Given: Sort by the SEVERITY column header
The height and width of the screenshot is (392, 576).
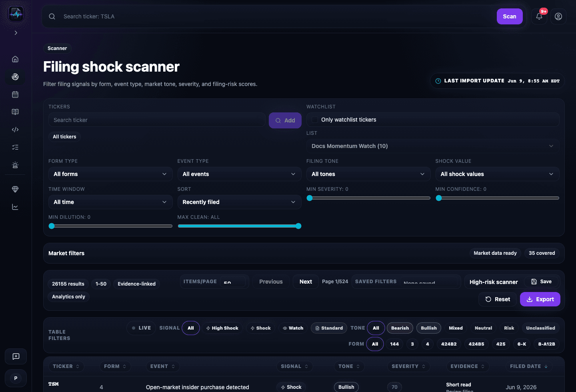Looking at the screenshot, I should click(x=408, y=366).
